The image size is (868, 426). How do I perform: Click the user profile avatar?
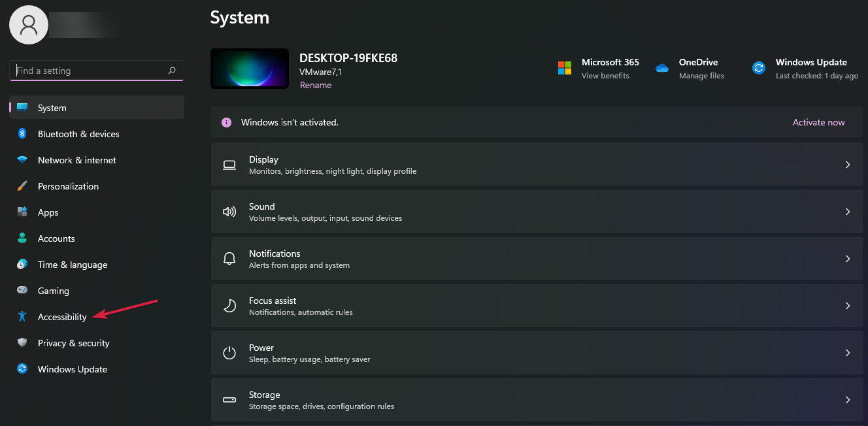[x=28, y=25]
